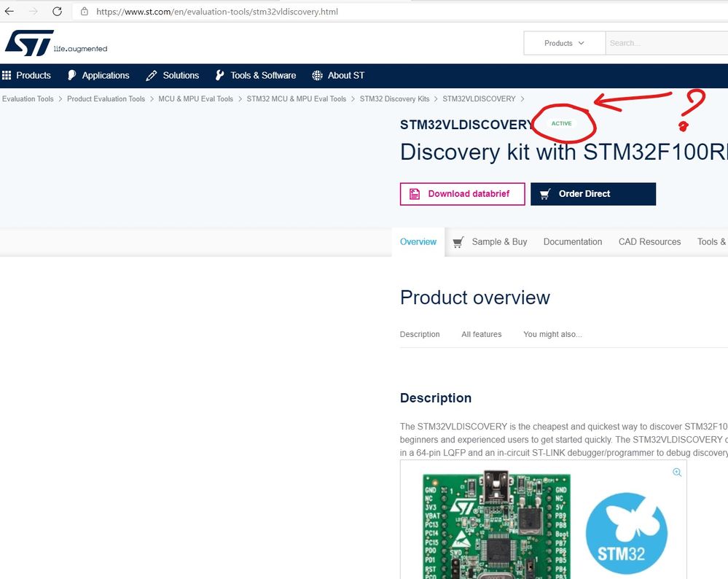Click the site lock icon in address bar
This screenshot has height=579, width=728.
tap(84, 12)
